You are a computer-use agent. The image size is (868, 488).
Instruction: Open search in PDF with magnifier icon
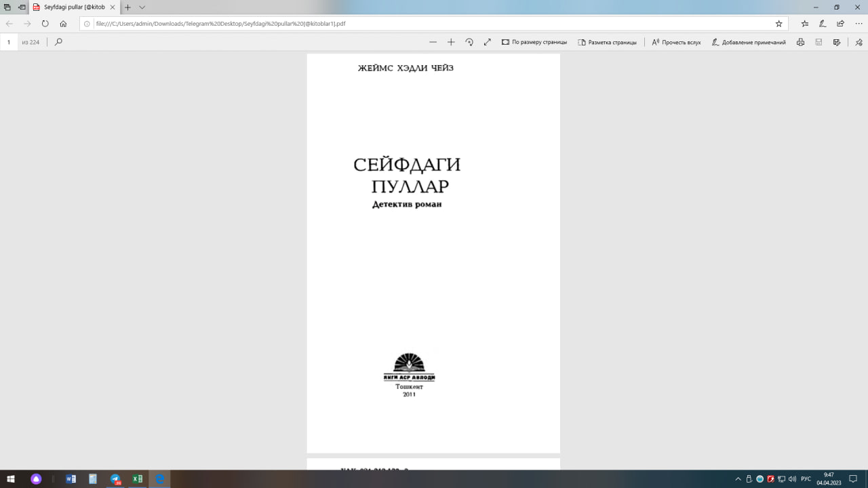pyautogui.click(x=58, y=42)
